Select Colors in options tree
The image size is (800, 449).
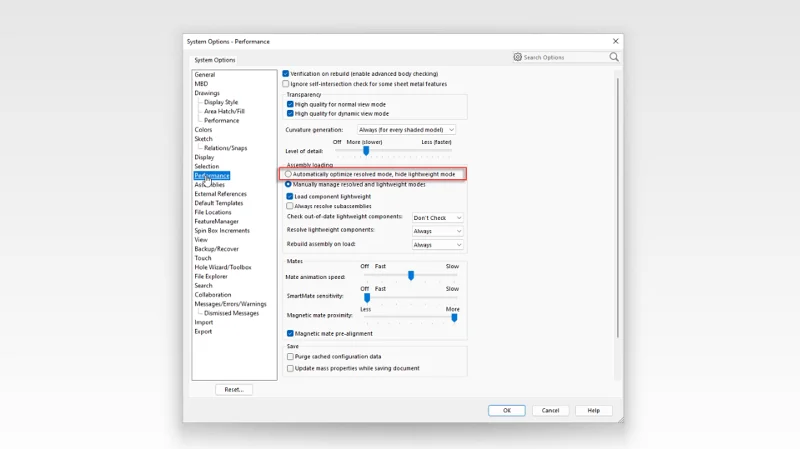[203, 130]
